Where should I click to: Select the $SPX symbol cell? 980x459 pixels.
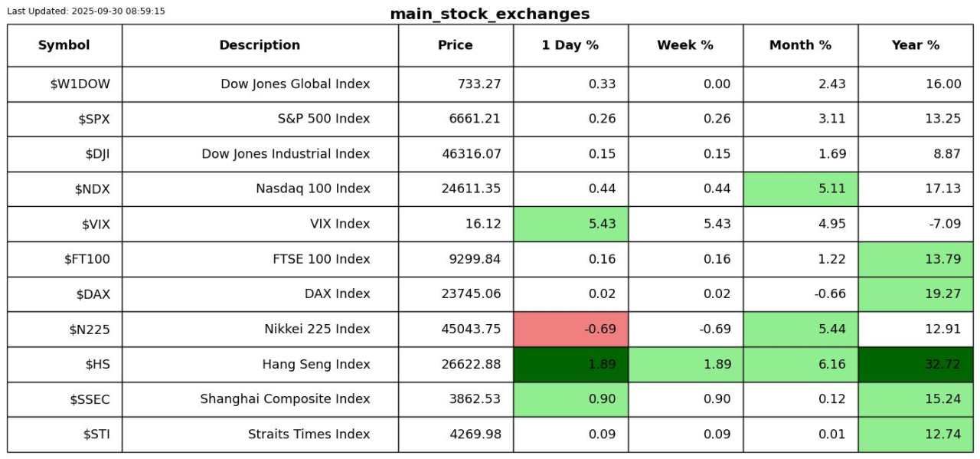(64, 119)
